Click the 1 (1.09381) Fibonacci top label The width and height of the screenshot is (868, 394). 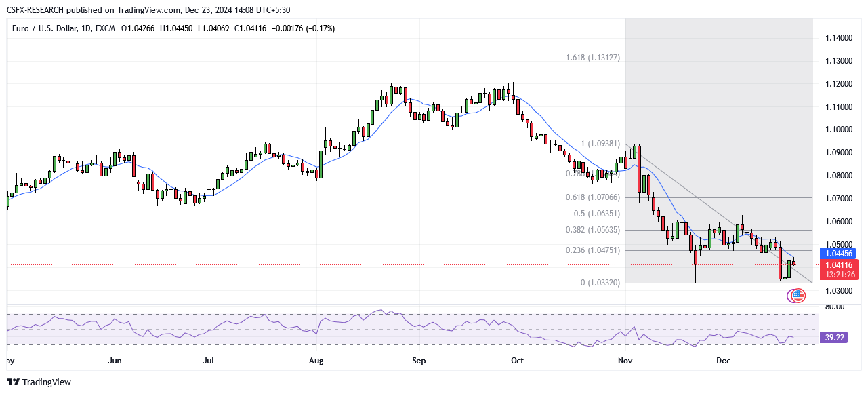pos(600,144)
